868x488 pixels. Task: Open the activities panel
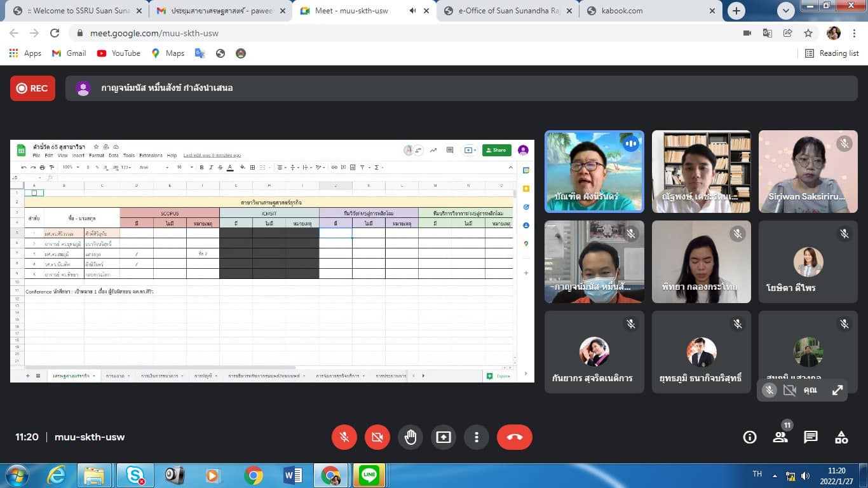[841, 437]
